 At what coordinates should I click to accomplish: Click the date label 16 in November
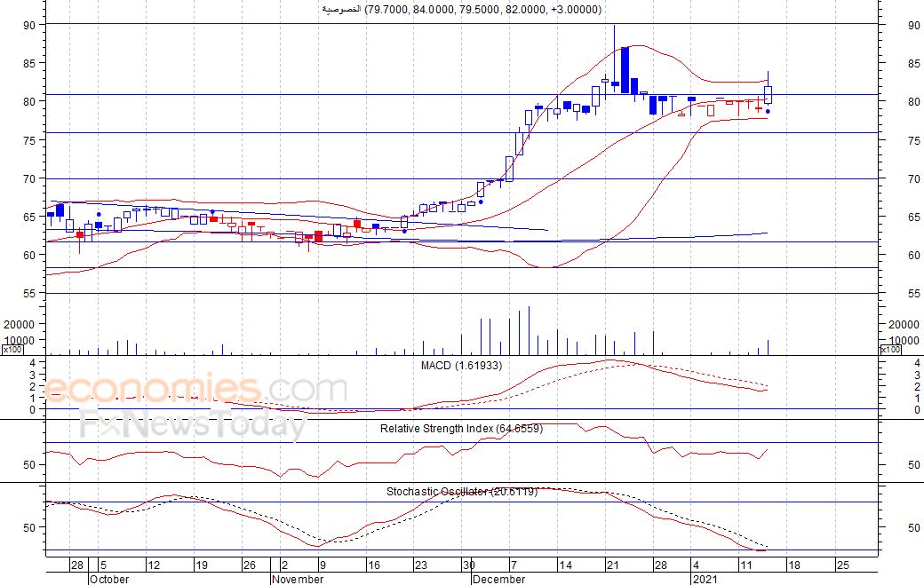374,565
